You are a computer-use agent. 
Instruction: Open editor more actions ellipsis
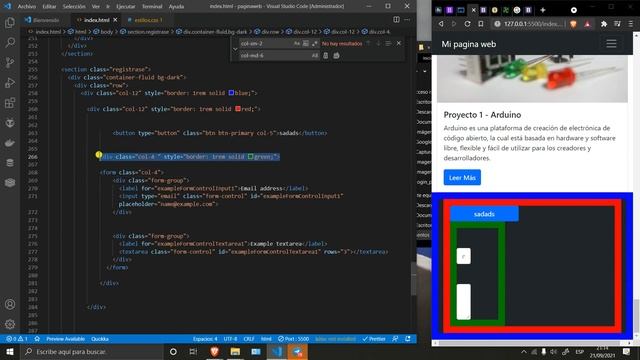(x=407, y=20)
